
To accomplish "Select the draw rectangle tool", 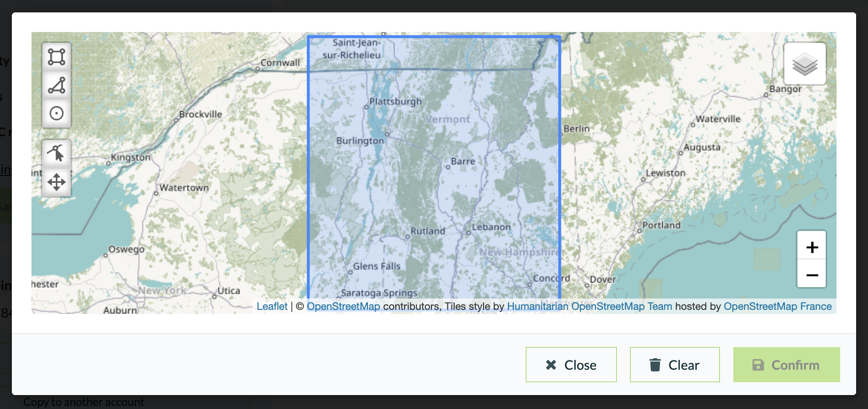I will coord(56,57).
